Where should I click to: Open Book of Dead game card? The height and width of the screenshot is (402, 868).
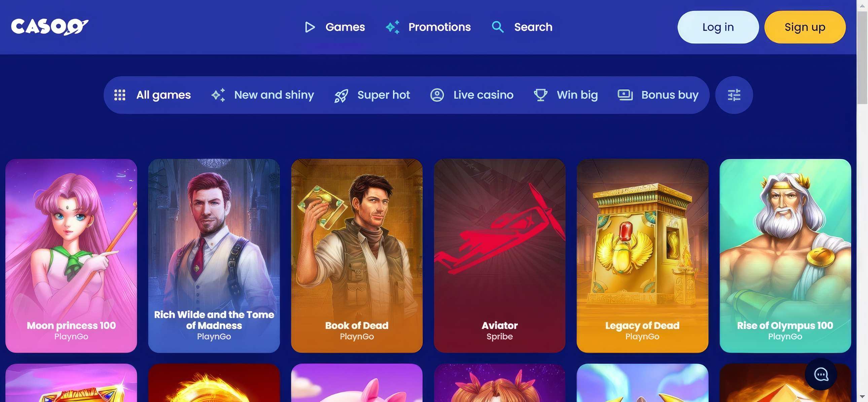tap(357, 256)
